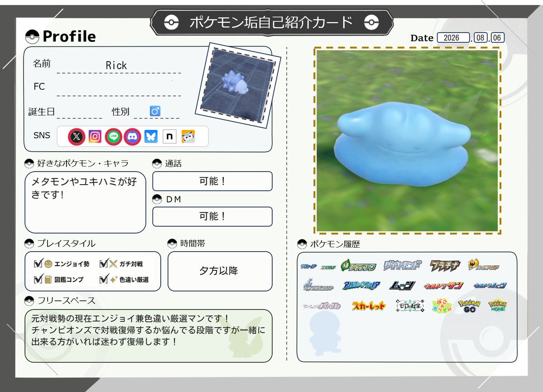The width and height of the screenshot is (543, 392).
Task: Click the 好きなポケモン・キャラ text box
Action: (x=85, y=202)
